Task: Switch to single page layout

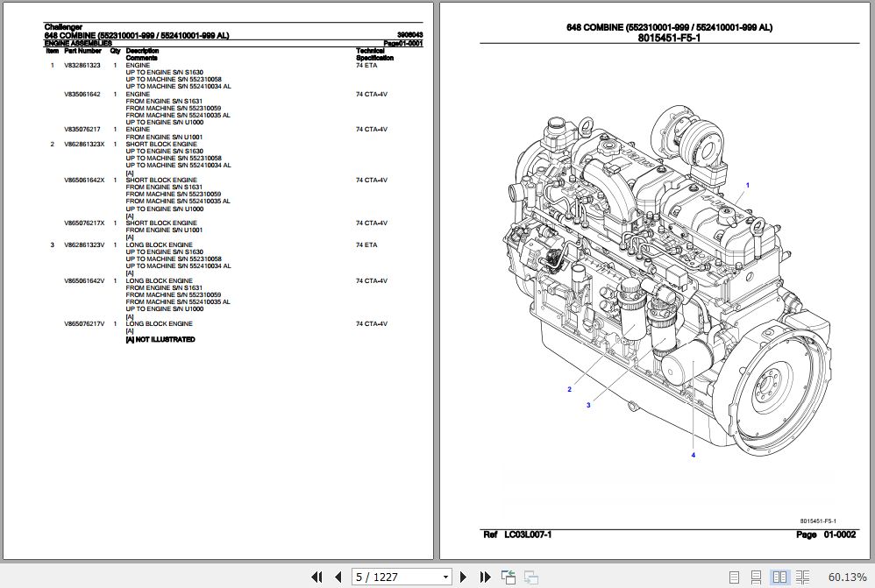Action: [735, 577]
